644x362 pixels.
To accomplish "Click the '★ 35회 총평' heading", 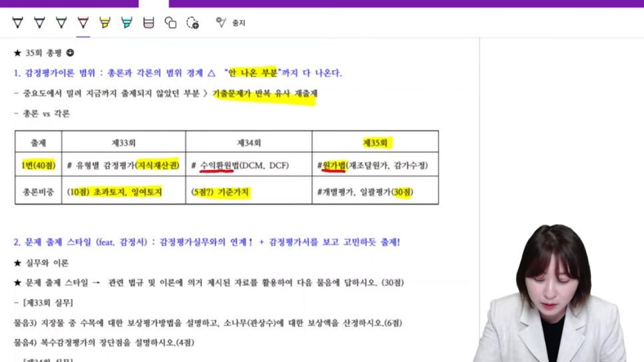I will point(38,53).
